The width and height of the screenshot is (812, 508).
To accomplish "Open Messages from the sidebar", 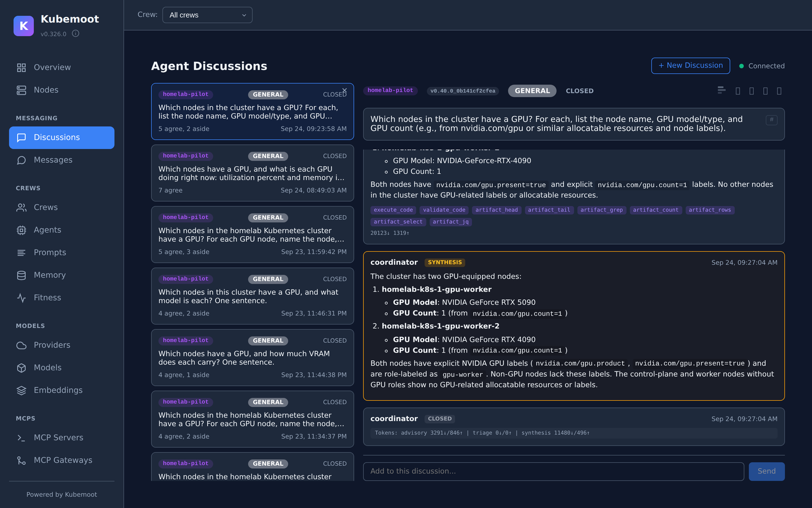I will point(61,160).
